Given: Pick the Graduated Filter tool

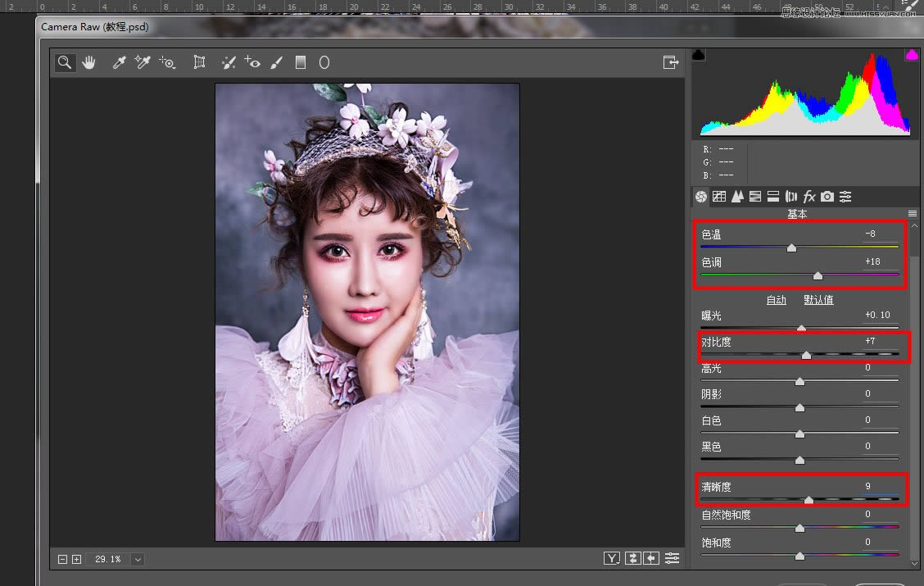Looking at the screenshot, I should tap(301, 62).
